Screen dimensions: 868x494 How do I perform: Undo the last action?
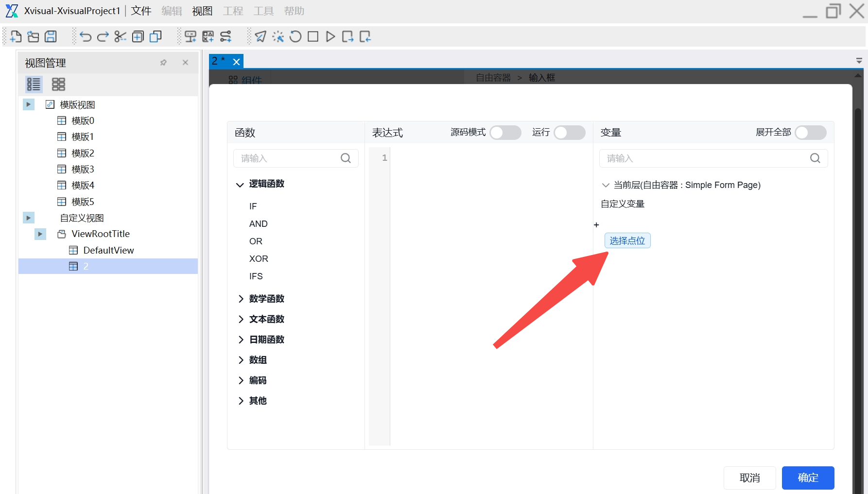[86, 36]
